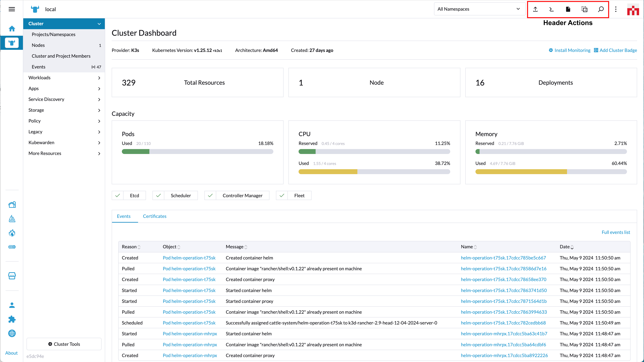Collapse the Cluster sidebar section
Screen dimensions: 644x362
99,24
